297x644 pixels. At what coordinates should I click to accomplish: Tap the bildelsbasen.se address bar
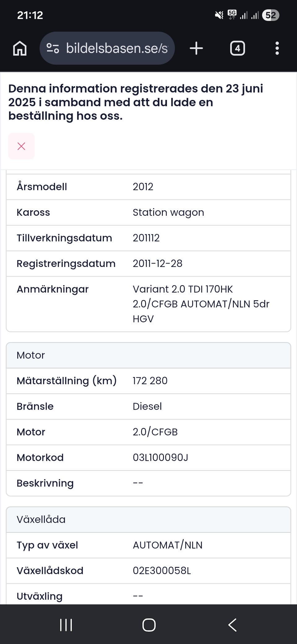pyautogui.click(x=117, y=48)
